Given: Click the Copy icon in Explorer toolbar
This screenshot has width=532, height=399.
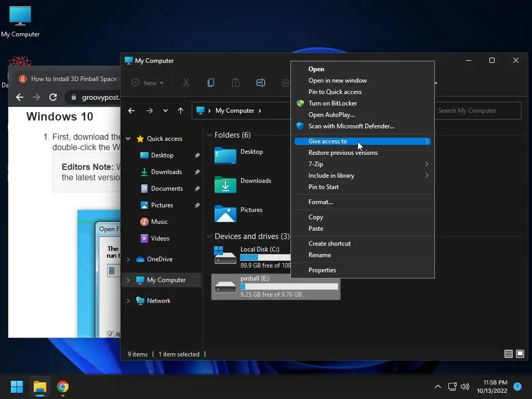Looking at the screenshot, I should [x=211, y=83].
